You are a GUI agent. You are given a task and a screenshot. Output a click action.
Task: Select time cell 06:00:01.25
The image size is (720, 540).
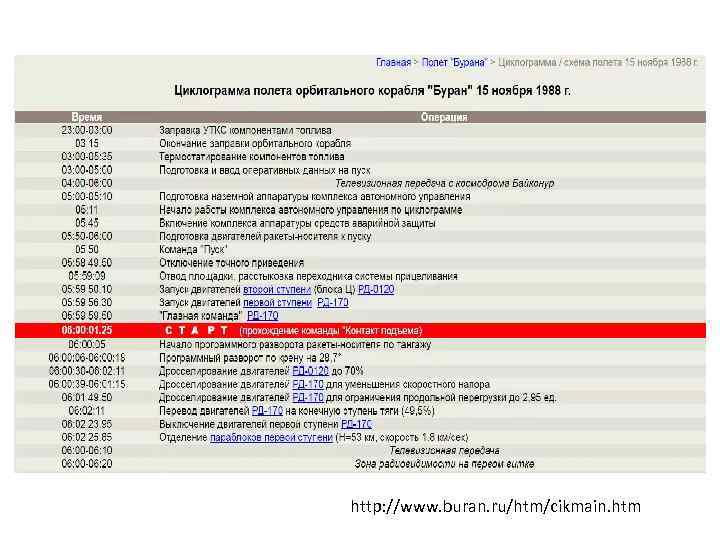(87, 331)
